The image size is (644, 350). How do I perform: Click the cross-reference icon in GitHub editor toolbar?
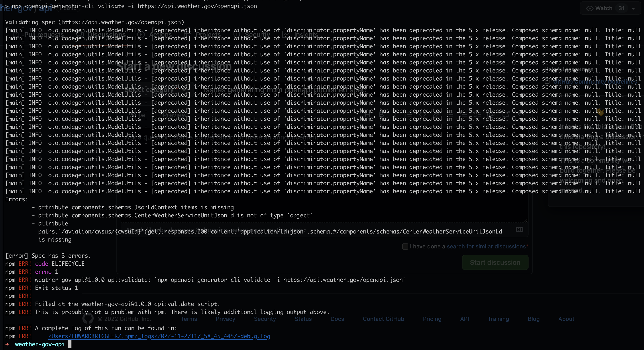[506, 115]
